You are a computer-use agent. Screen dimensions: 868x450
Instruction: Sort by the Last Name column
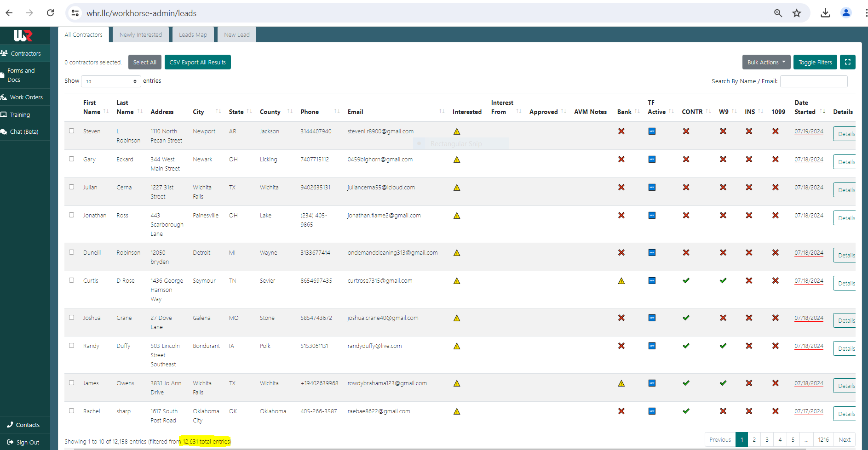[x=129, y=107]
